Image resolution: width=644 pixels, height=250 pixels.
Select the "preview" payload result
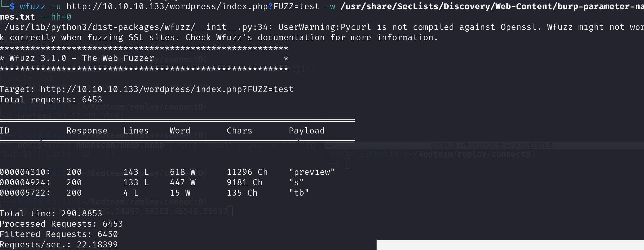coord(312,172)
